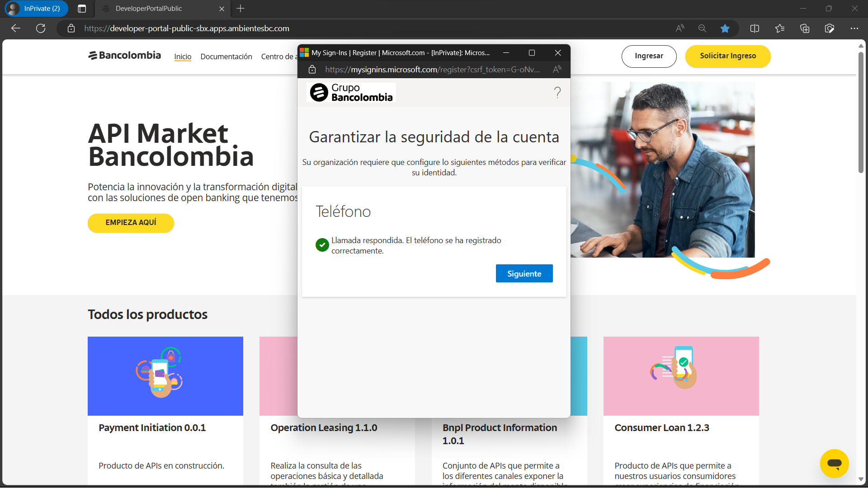Image resolution: width=868 pixels, height=488 pixels.
Task: Open a new tab with the plus icon
Action: (x=241, y=9)
